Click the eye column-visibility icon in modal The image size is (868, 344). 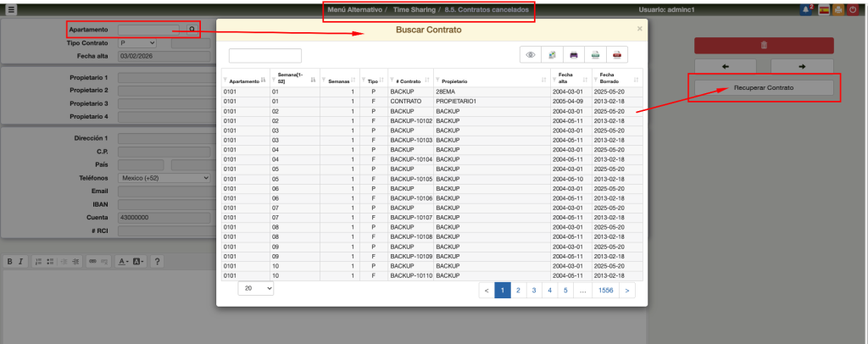click(x=531, y=55)
